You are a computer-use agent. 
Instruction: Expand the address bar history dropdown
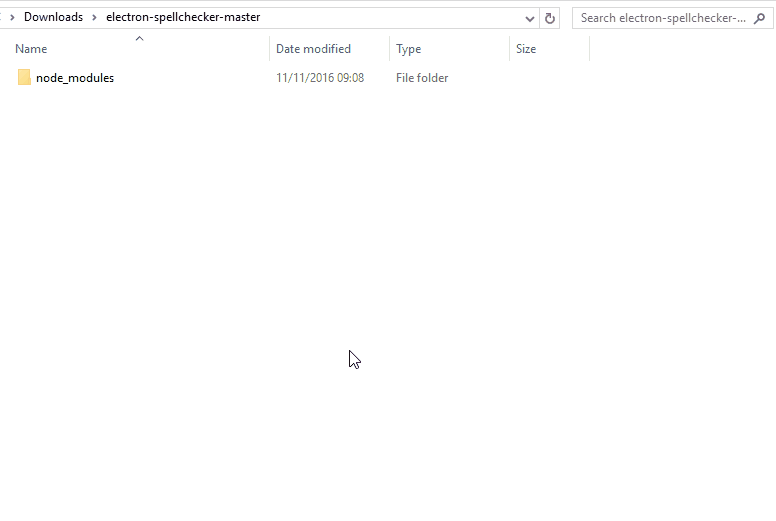pos(530,19)
